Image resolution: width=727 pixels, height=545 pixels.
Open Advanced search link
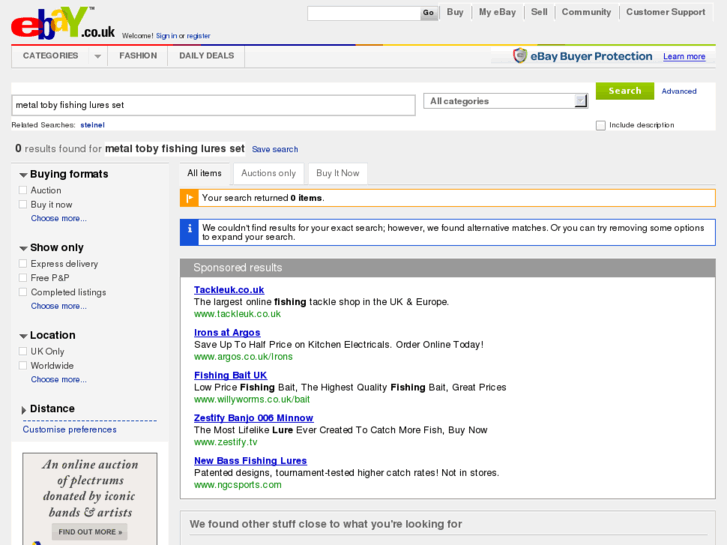pos(679,91)
